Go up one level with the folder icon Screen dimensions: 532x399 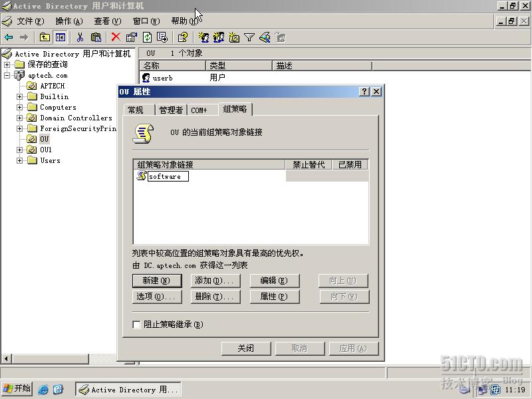pos(45,37)
